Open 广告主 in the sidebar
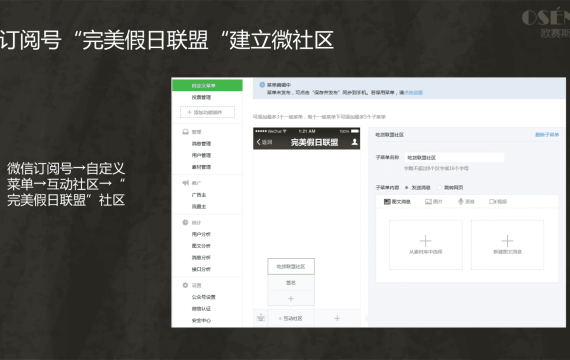Viewport: 570px width, 360px height. click(x=199, y=195)
